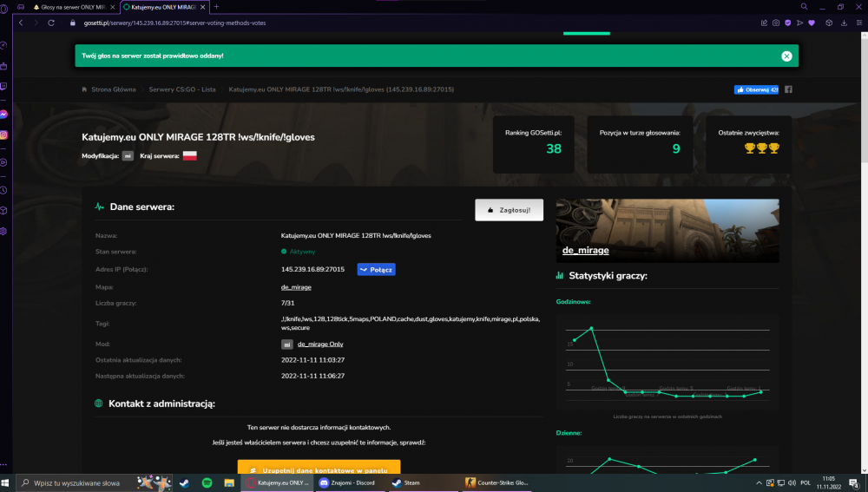The height and width of the screenshot is (492, 868).
Task: Close the 'Głosy na serwer' tab
Action: tap(112, 7)
